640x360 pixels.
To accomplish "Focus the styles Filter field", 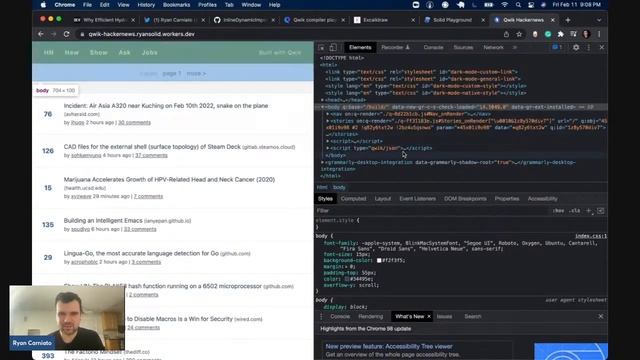I will click(432, 211).
